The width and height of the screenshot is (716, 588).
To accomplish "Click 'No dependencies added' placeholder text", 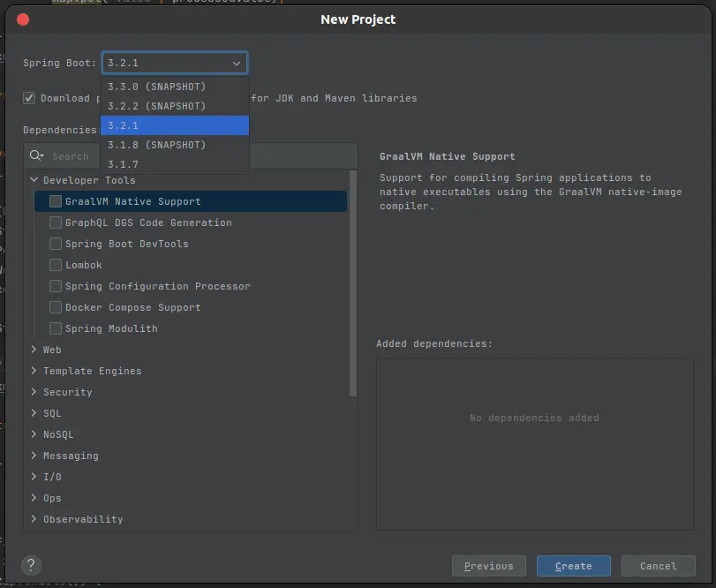I will [x=534, y=418].
